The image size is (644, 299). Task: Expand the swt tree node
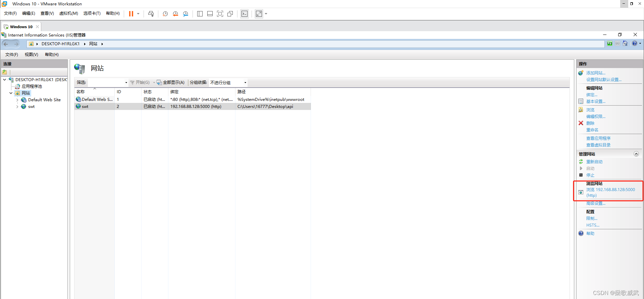pyautogui.click(x=17, y=107)
